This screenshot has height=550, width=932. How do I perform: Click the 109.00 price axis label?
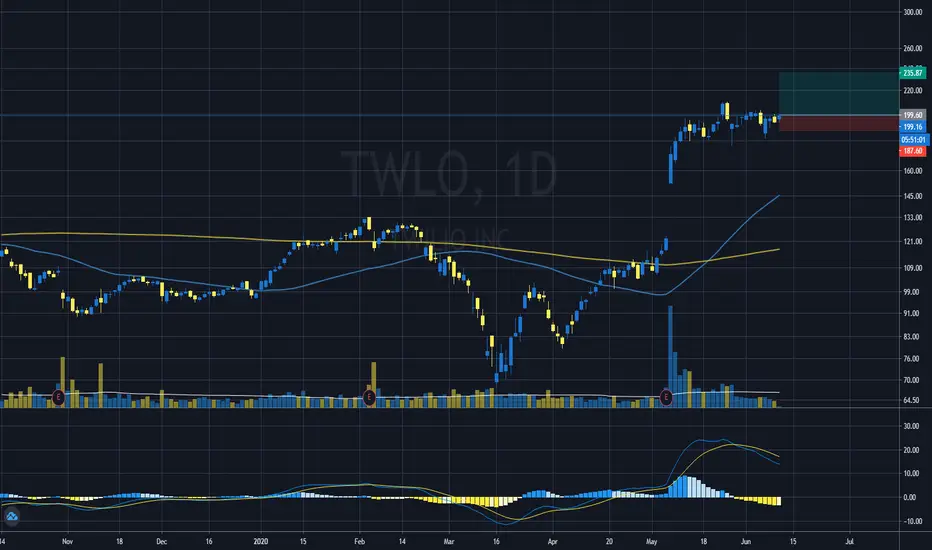[912, 268]
